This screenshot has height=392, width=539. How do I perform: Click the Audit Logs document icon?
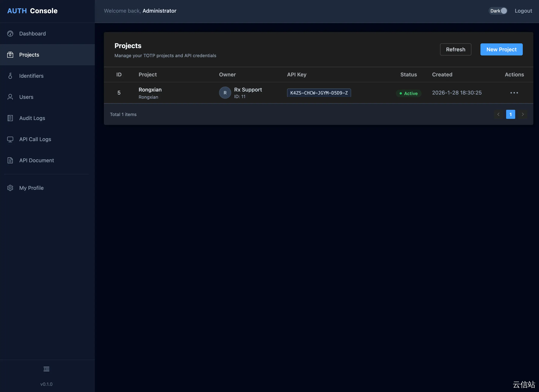click(x=10, y=118)
